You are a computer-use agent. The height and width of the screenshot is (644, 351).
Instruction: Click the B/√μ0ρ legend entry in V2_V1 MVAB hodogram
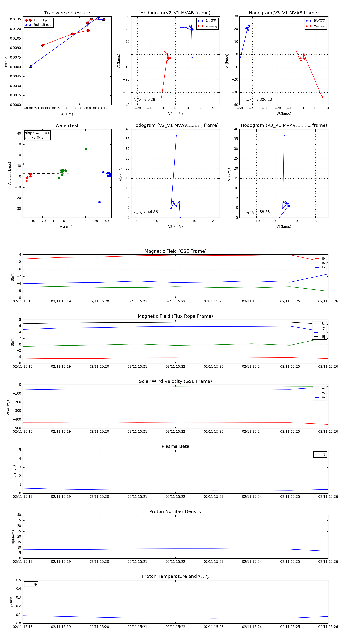tap(207, 21)
